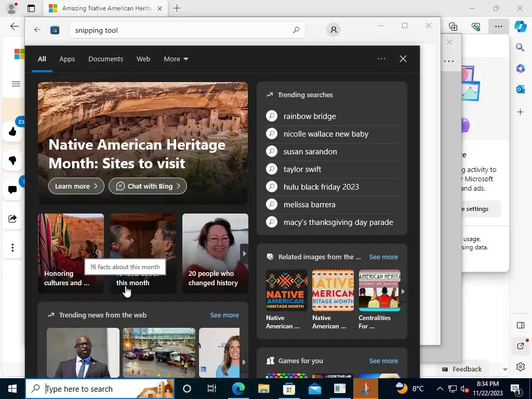
Task: Open Edge Collections icon
Action: [x=453, y=26]
